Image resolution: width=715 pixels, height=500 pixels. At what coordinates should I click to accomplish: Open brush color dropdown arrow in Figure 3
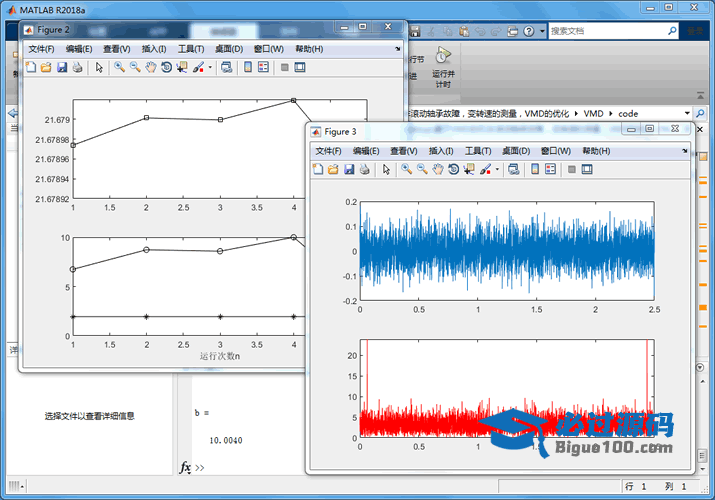pyautogui.click(x=497, y=170)
